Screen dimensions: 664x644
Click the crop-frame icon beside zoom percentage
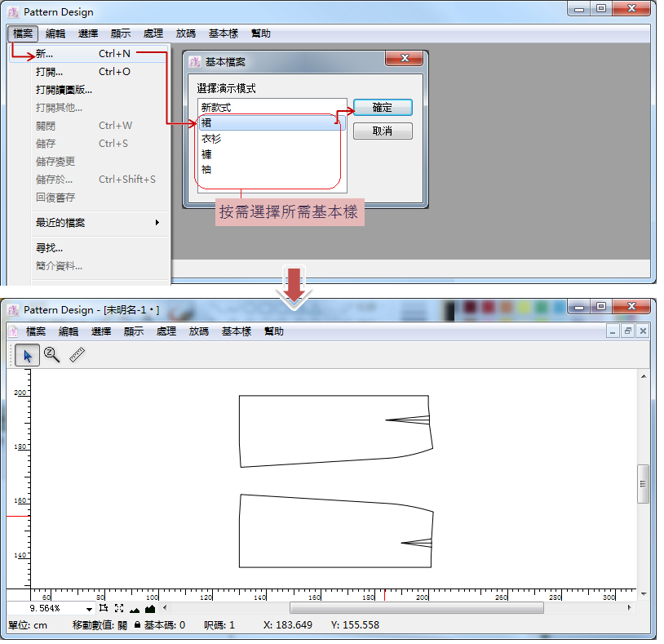click(x=104, y=608)
